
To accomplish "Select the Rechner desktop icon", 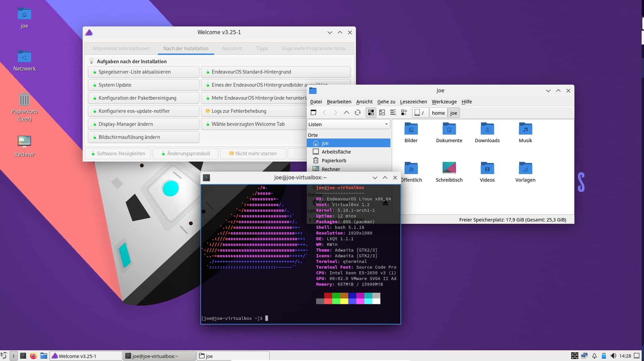I will (x=24, y=146).
